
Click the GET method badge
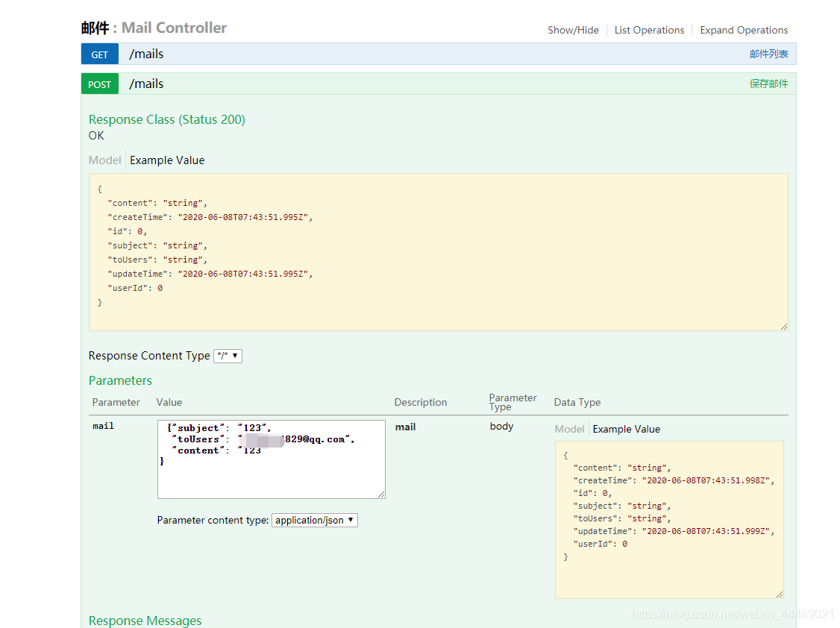click(x=100, y=54)
